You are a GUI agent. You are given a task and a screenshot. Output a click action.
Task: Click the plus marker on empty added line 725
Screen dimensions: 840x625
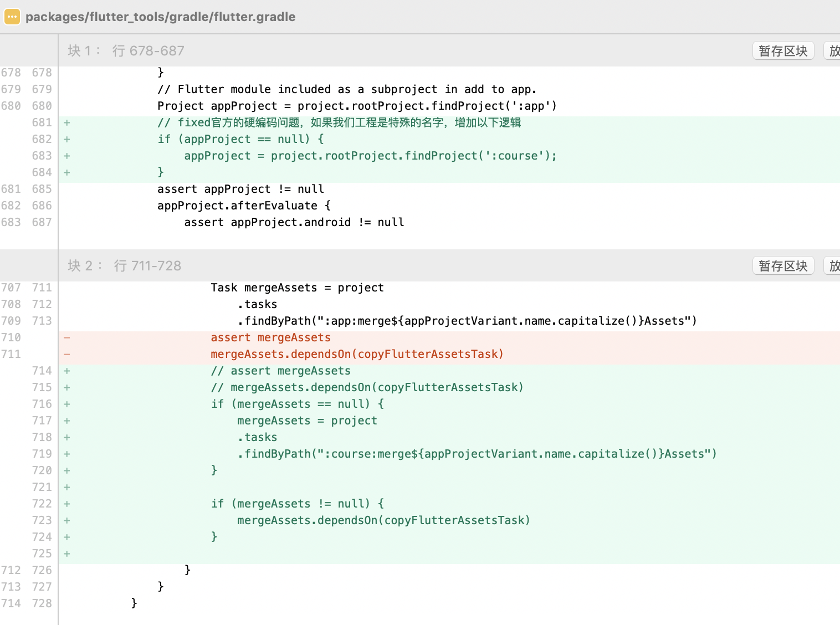coord(66,554)
